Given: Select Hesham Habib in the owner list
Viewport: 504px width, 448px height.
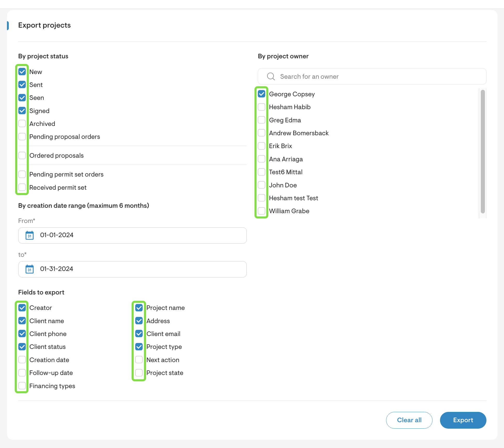Looking at the screenshot, I should [261, 107].
